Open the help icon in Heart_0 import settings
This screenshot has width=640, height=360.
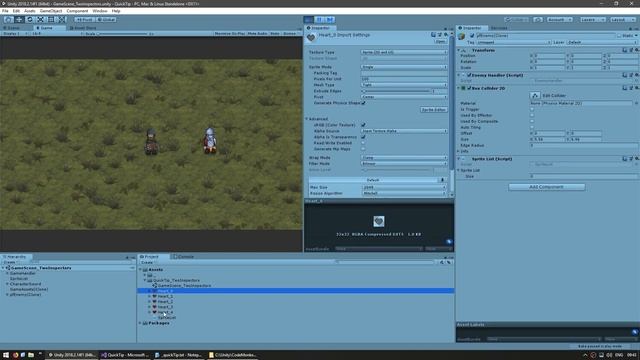tap(433, 35)
